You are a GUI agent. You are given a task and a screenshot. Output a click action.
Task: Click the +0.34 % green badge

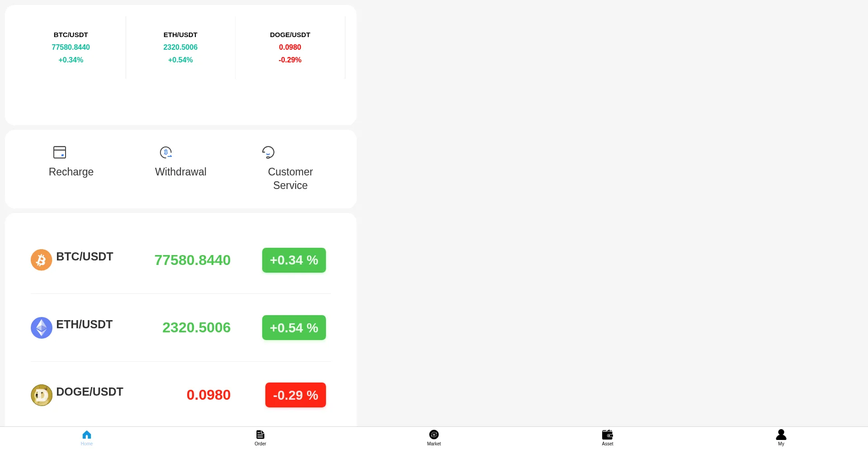coord(294,260)
